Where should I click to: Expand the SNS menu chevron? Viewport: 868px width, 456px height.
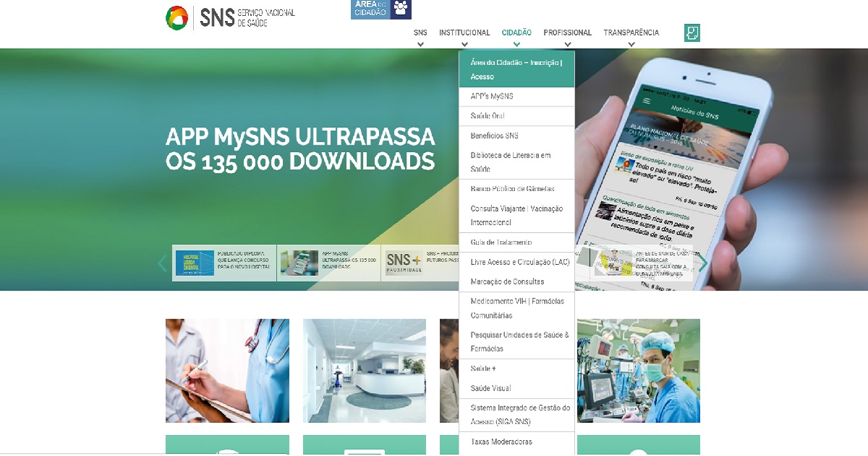point(420,44)
